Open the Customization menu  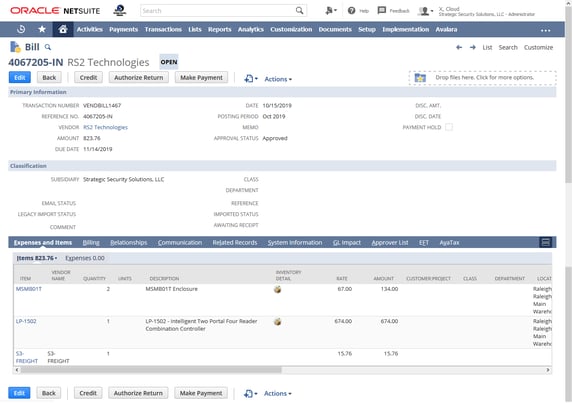click(x=291, y=30)
